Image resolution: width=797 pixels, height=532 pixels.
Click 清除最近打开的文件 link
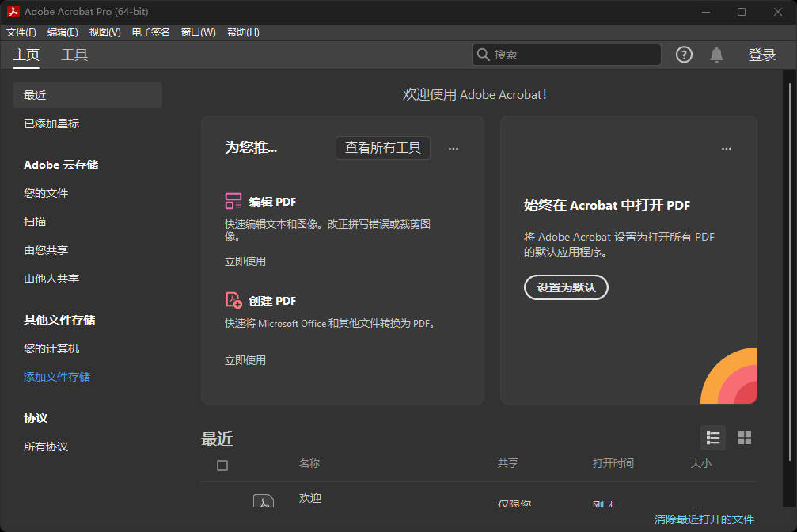point(704,519)
